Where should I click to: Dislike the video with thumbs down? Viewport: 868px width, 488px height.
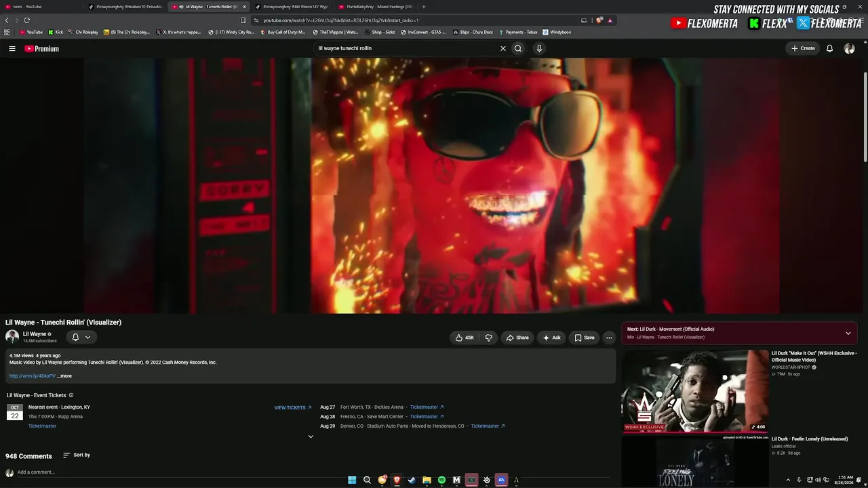488,338
